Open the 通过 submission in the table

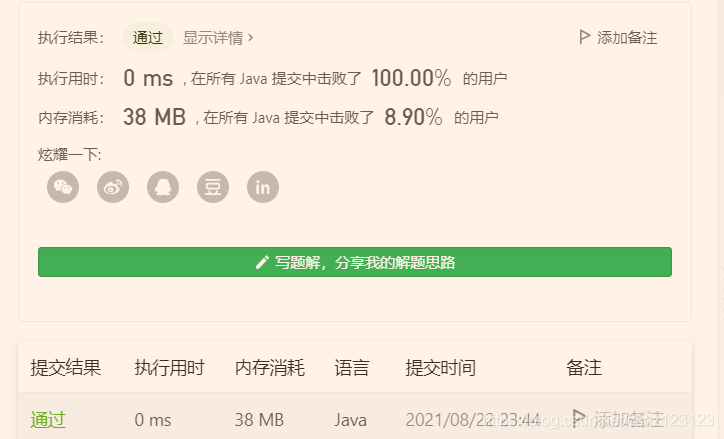48,420
